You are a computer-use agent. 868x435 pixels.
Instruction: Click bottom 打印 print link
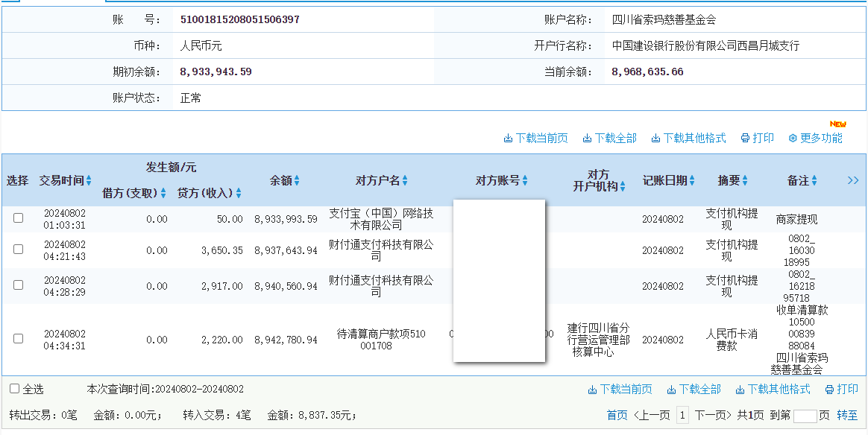click(x=841, y=390)
